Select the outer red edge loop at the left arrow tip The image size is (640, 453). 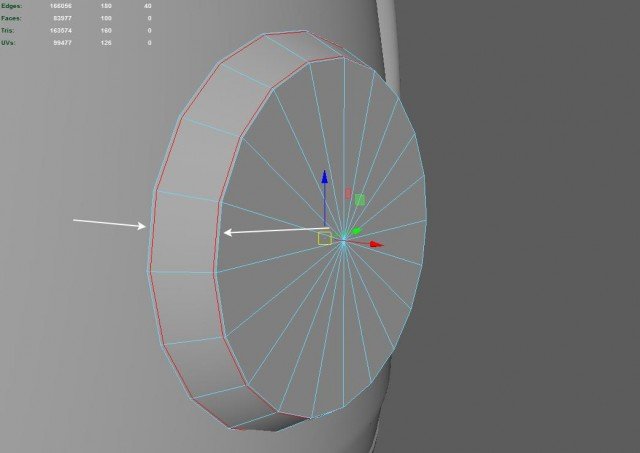pyautogui.click(x=150, y=228)
